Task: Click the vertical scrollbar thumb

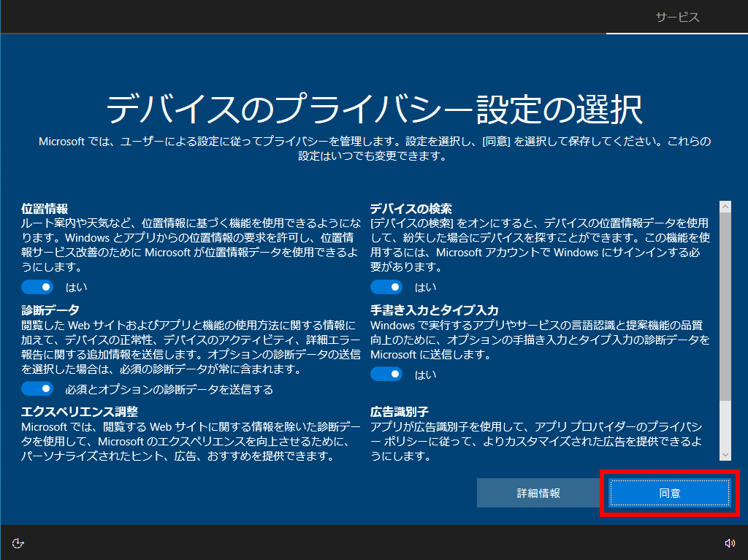Action: pyautogui.click(x=725, y=307)
